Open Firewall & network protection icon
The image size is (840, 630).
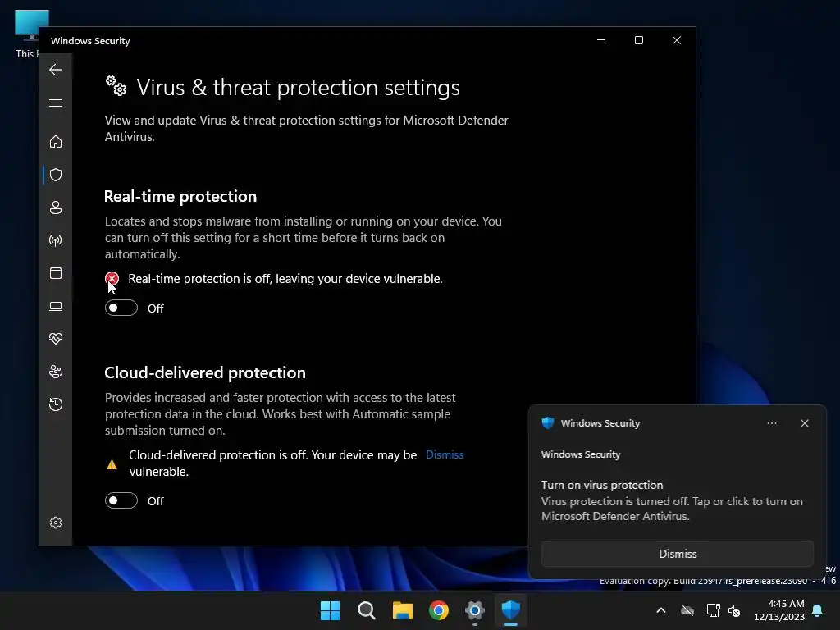pos(56,240)
